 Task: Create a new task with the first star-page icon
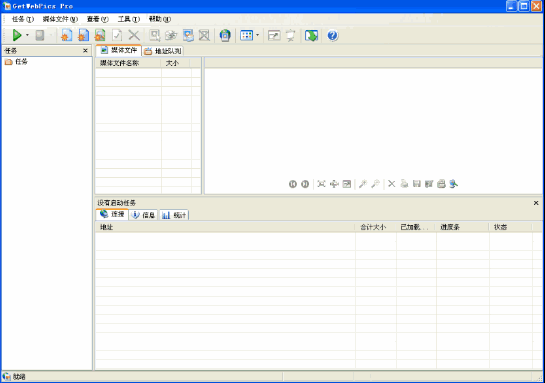click(66, 35)
